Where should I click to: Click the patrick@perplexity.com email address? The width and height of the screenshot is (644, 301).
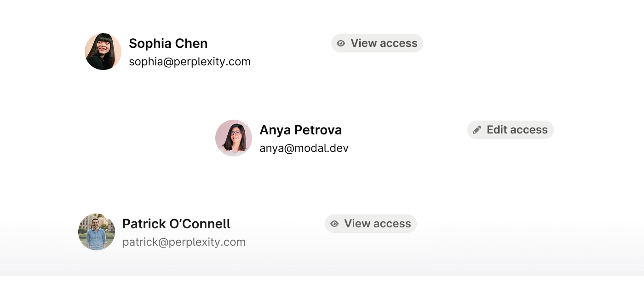(x=184, y=242)
